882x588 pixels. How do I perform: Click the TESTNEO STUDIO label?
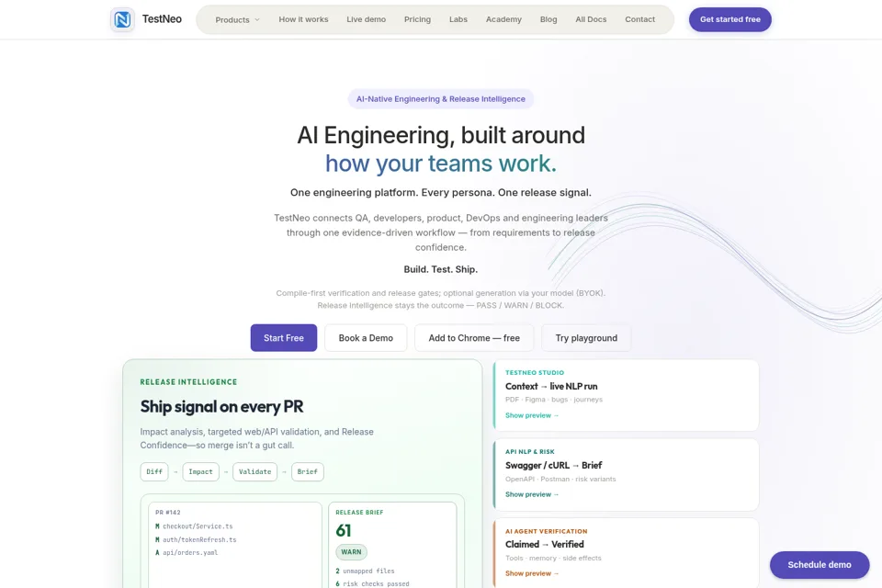tap(535, 372)
